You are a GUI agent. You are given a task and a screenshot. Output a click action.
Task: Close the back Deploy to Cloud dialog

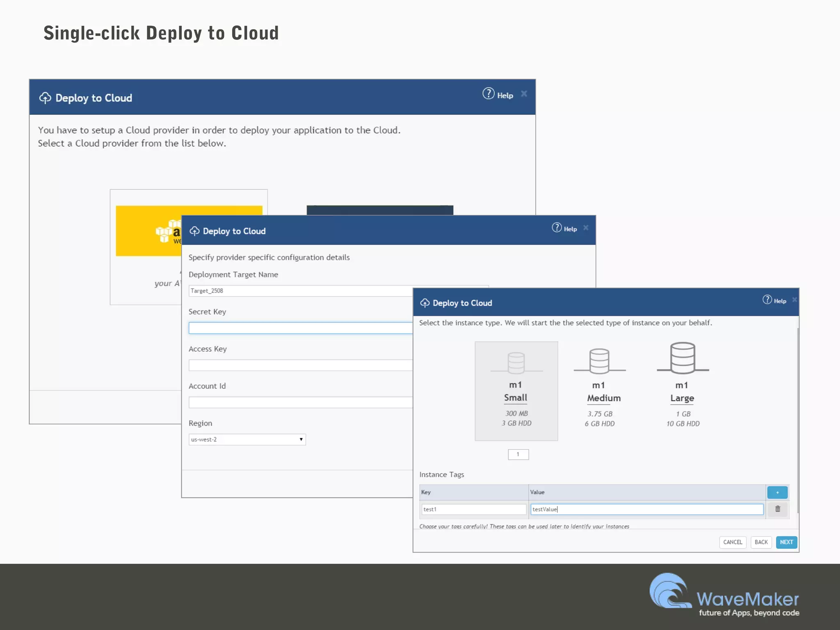[x=524, y=94]
